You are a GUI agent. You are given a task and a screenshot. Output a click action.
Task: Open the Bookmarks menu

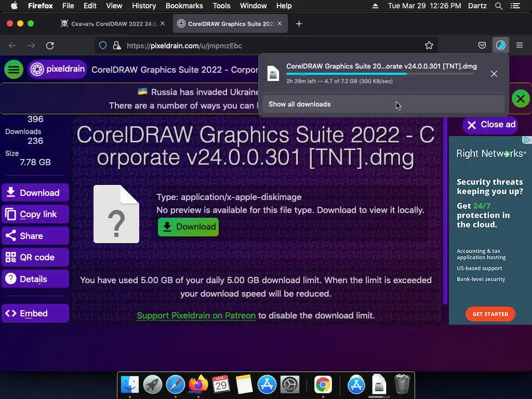(184, 6)
